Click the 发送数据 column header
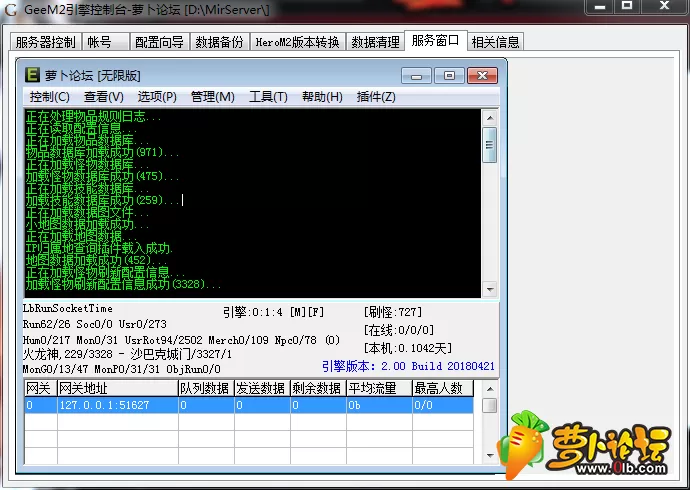Screen dimensions: 690x490 click(x=262, y=388)
